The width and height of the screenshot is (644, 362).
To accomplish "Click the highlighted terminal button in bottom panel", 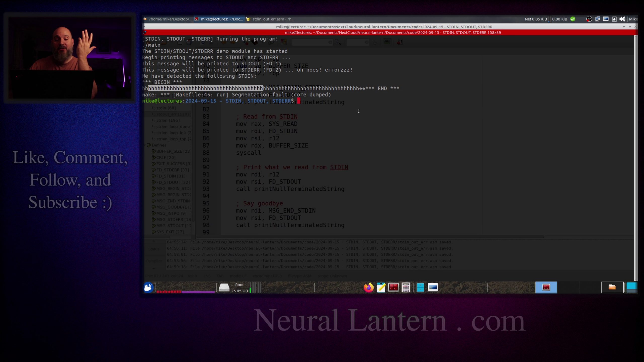I will [546, 287].
